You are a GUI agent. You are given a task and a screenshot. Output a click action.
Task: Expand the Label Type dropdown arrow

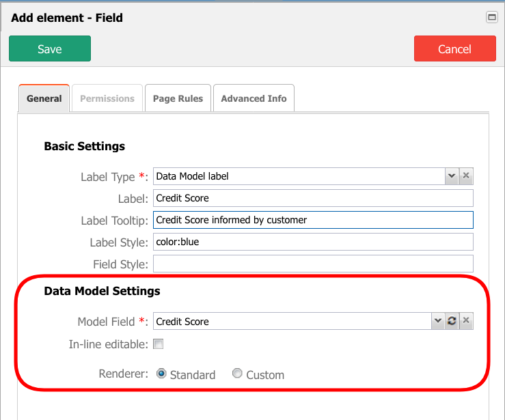452,176
